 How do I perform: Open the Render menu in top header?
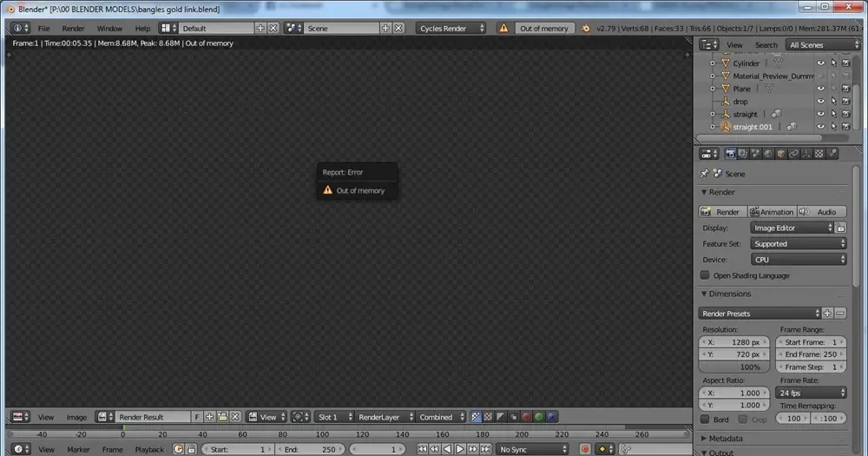[73, 29]
